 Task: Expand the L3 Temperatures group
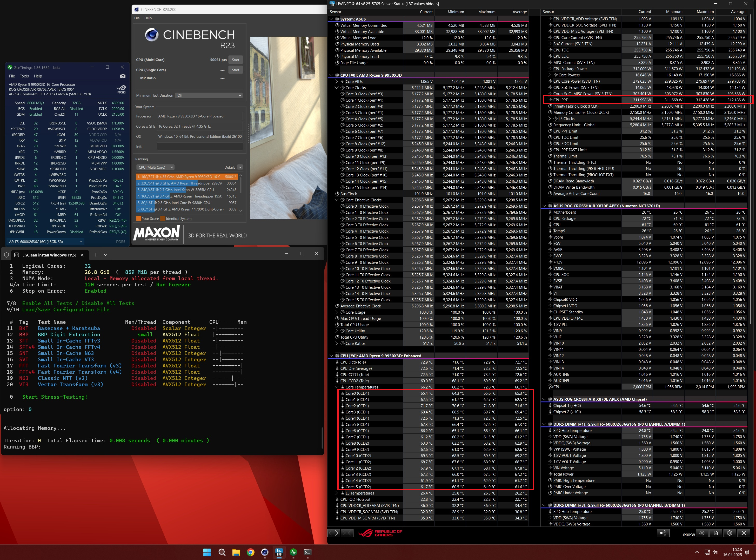pos(337,493)
